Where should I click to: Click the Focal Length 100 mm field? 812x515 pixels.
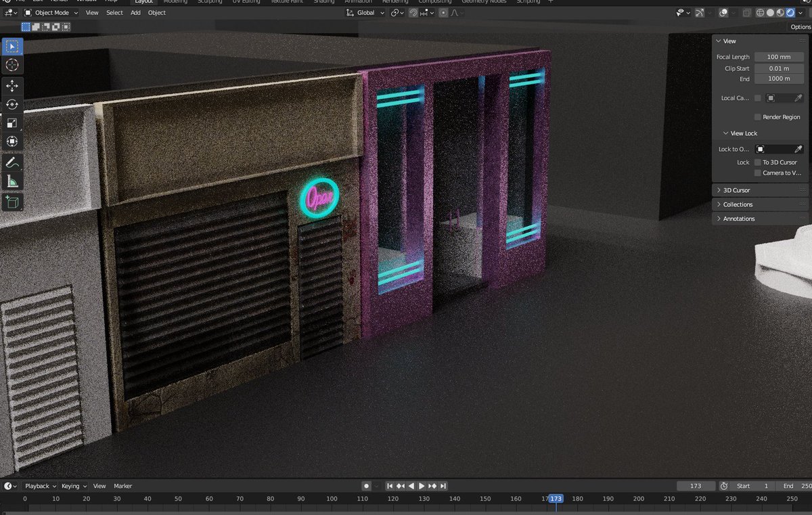coord(779,57)
